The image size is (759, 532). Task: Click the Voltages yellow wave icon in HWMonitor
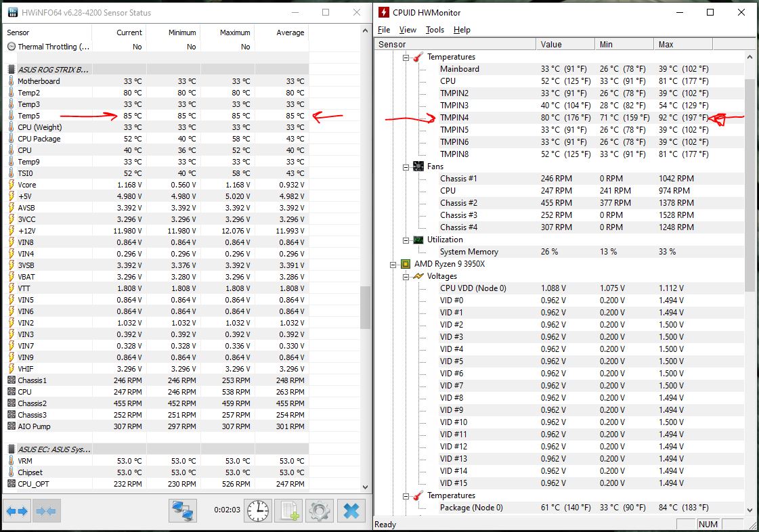(x=418, y=276)
